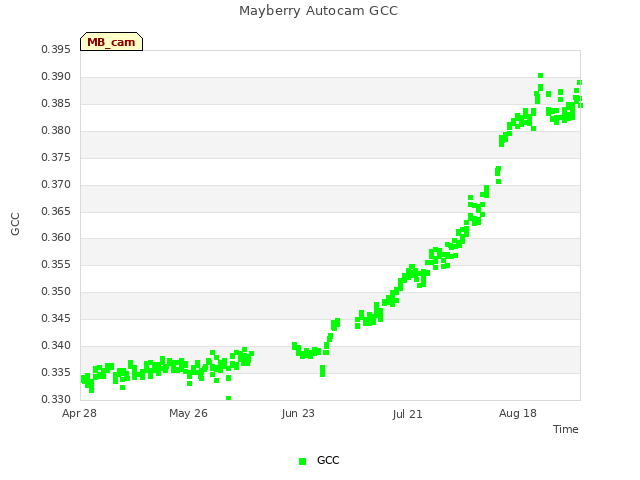
Task: Click the lowest outlier data point at 0.330
Action: click(x=229, y=398)
